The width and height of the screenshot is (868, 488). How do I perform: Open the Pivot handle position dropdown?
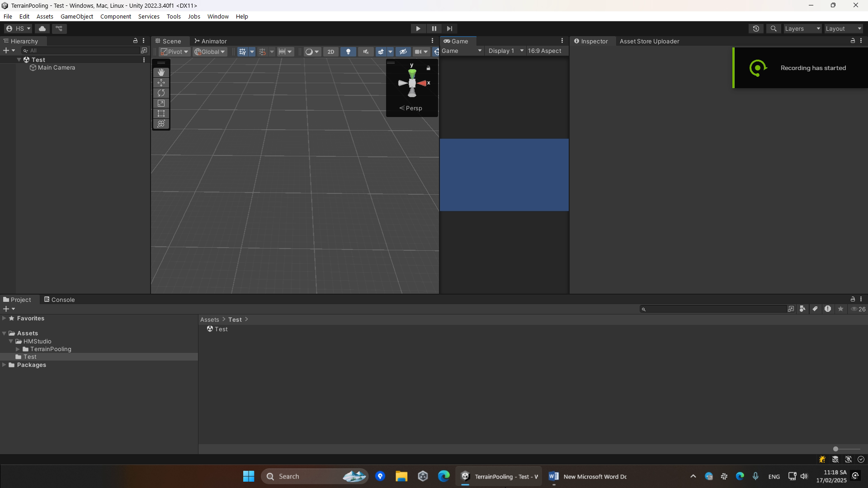pos(175,52)
